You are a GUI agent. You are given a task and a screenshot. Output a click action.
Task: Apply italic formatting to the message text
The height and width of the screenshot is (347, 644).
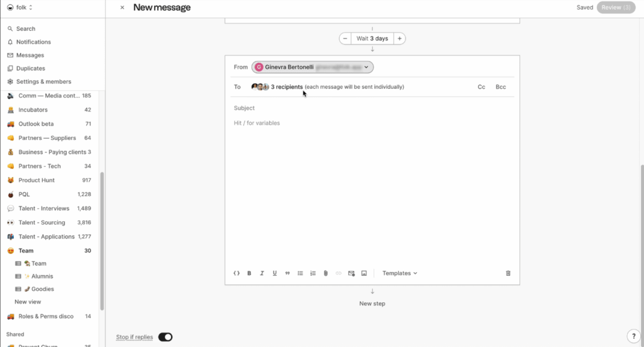point(262,273)
